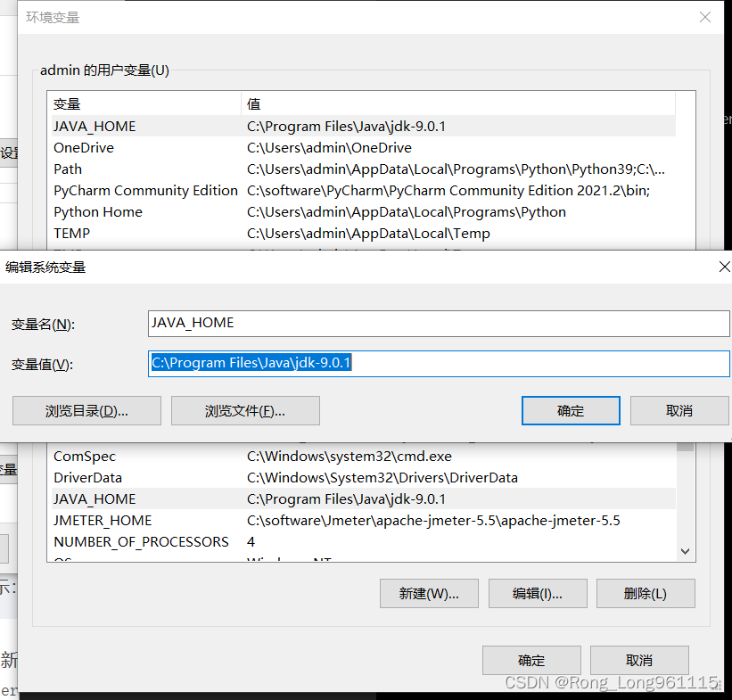Open the 浏览目录 directory browser
Viewport: 732px width, 700px height.
point(86,410)
